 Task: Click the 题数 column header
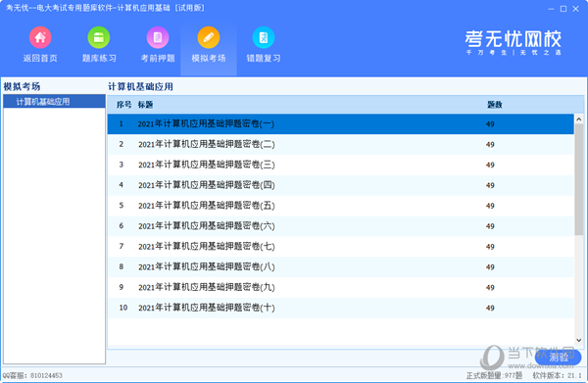[495, 105]
